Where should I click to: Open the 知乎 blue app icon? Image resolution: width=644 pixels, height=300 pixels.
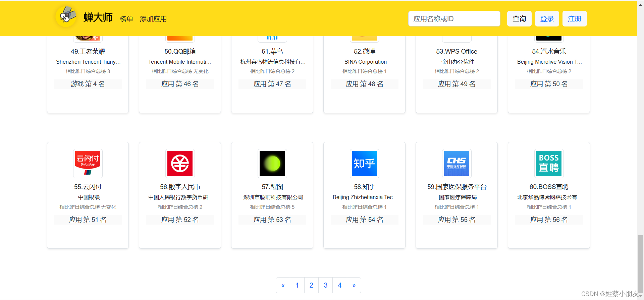click(x=365, y=164)
